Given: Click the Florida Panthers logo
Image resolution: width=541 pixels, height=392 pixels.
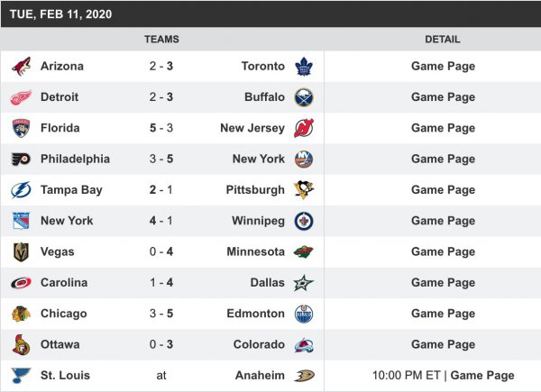Looking at the screenshot, I should (x=21, y=128).
